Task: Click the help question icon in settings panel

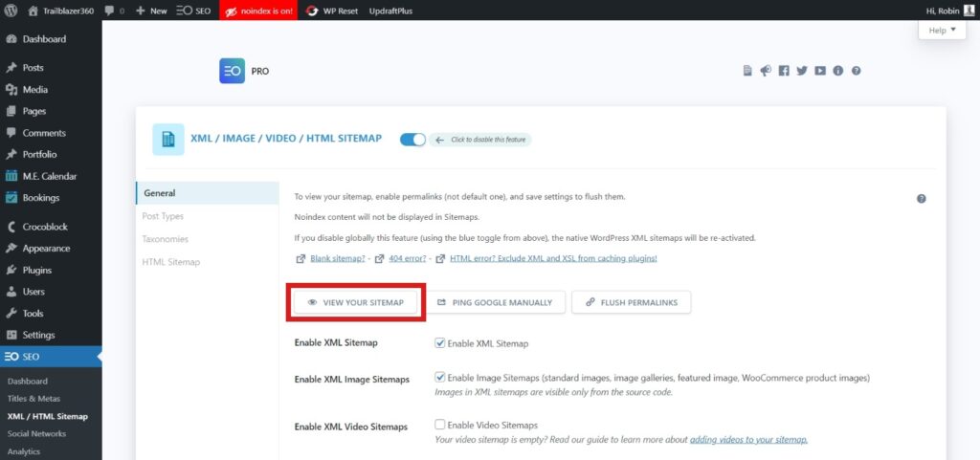Action: pos(922,199)
